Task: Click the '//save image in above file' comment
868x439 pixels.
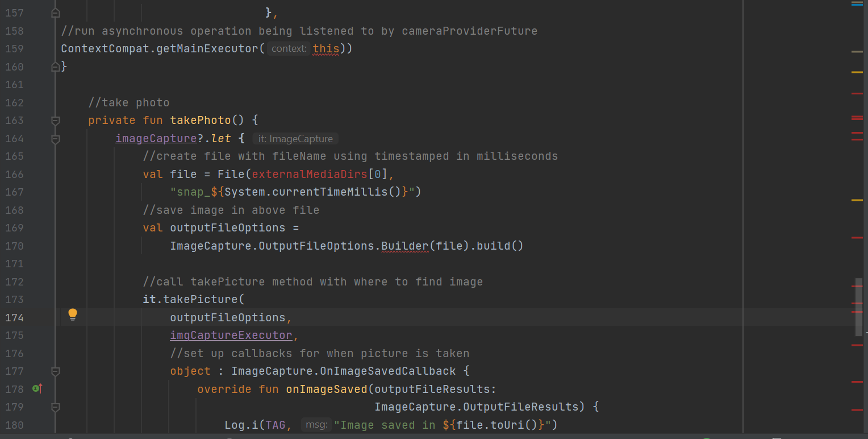Action: pyautogui.click(x=231, y=210)
